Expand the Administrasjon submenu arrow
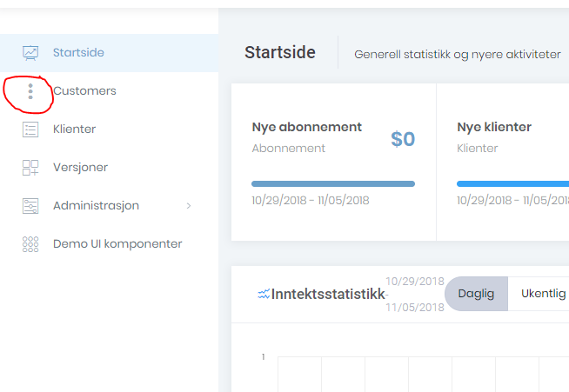569x392 pixels. (x=189, y=206)
